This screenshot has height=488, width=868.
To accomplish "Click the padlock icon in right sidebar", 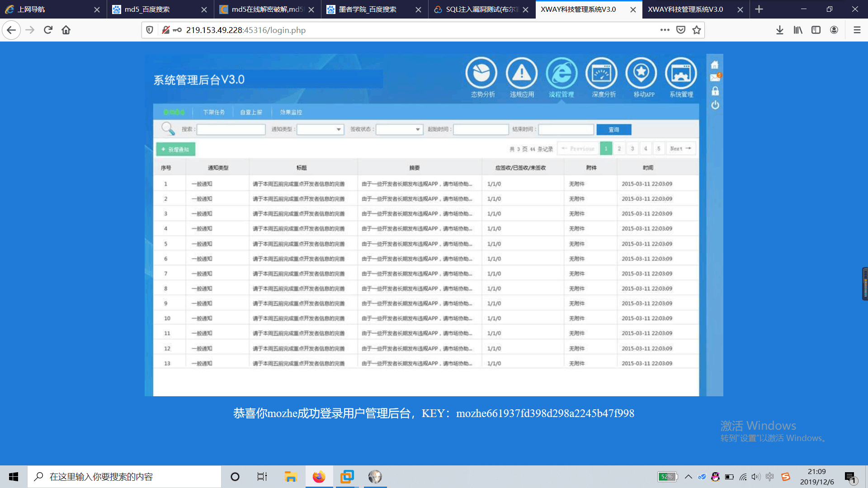I will [715, 91].
